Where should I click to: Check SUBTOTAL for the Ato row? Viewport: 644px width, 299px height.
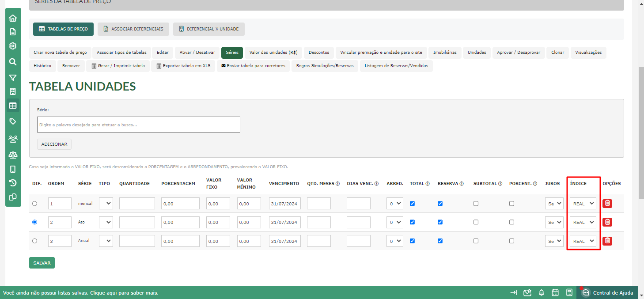click(476, 222)
